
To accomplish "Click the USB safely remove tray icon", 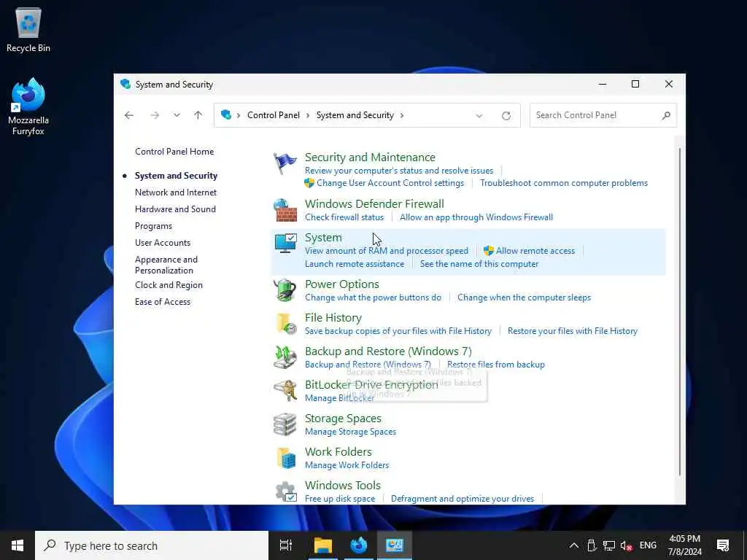I will coord(592,545).
